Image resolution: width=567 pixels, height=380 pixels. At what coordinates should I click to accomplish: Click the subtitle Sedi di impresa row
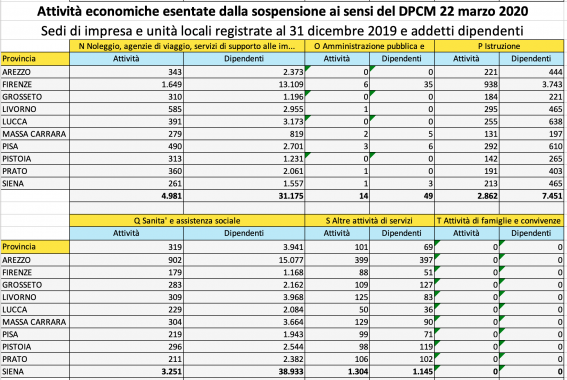tap(282, 31)
